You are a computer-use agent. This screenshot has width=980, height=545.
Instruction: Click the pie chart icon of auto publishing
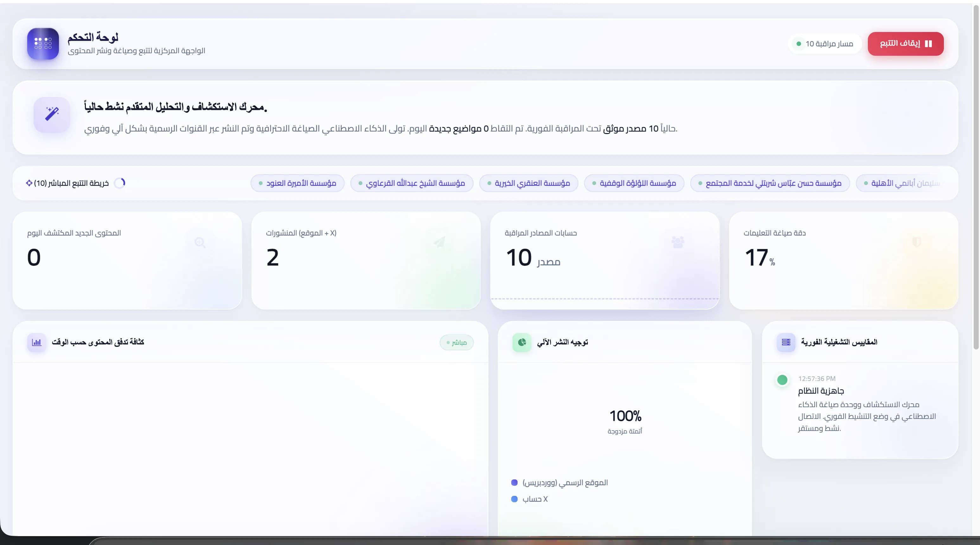[522, 342]
